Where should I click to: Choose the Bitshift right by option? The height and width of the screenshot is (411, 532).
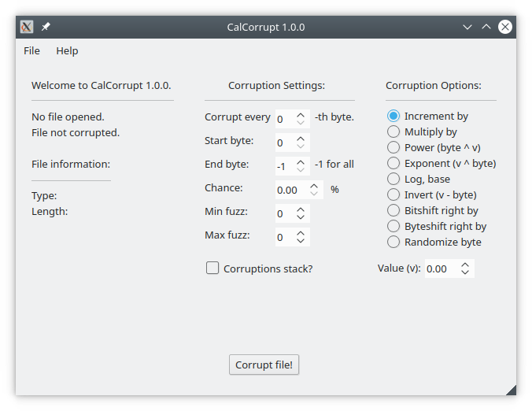pos(433,210)
